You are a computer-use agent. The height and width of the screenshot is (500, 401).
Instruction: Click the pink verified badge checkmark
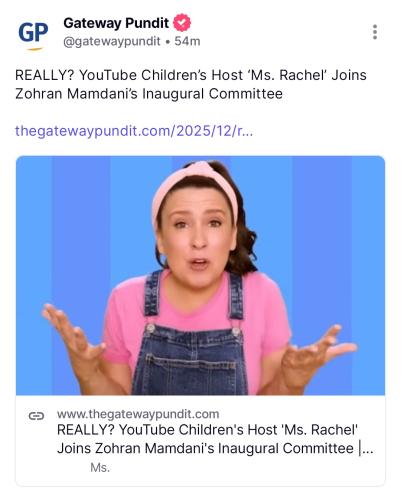[182, 23]
